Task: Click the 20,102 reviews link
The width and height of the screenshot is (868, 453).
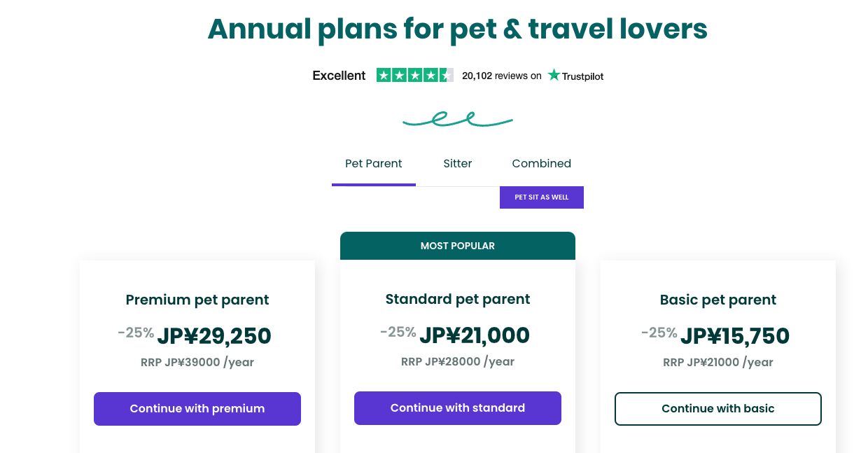Action: [501, 76]
